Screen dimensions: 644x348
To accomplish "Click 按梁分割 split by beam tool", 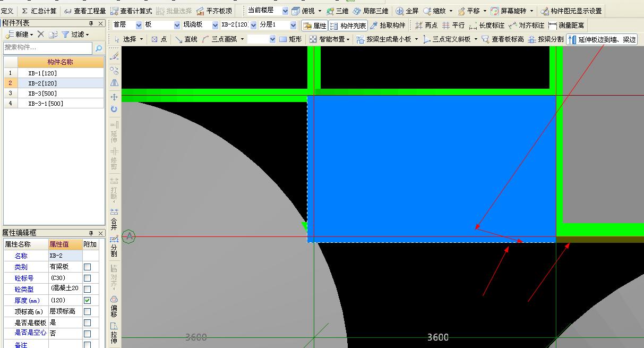I will [546, 39].
